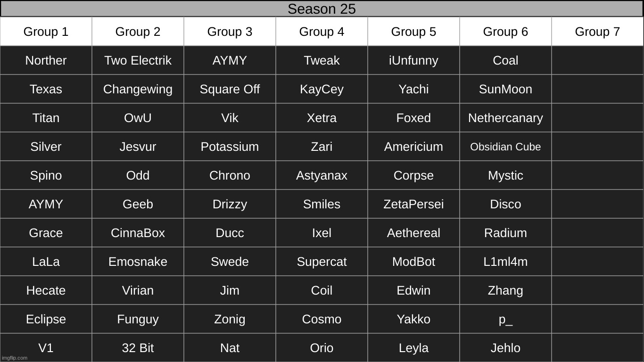Click the Norther cell in Group 1

coord(46,60)
